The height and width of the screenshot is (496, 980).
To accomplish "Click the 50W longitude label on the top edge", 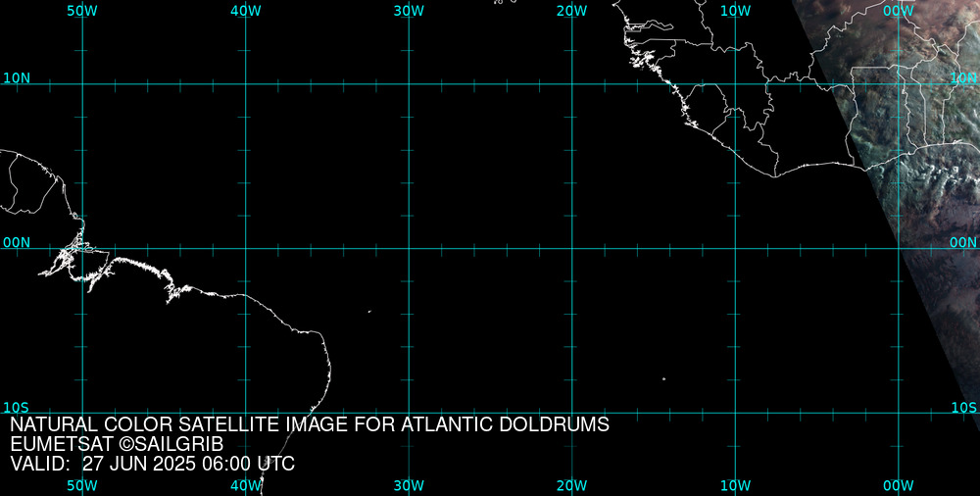I will 82,11.
